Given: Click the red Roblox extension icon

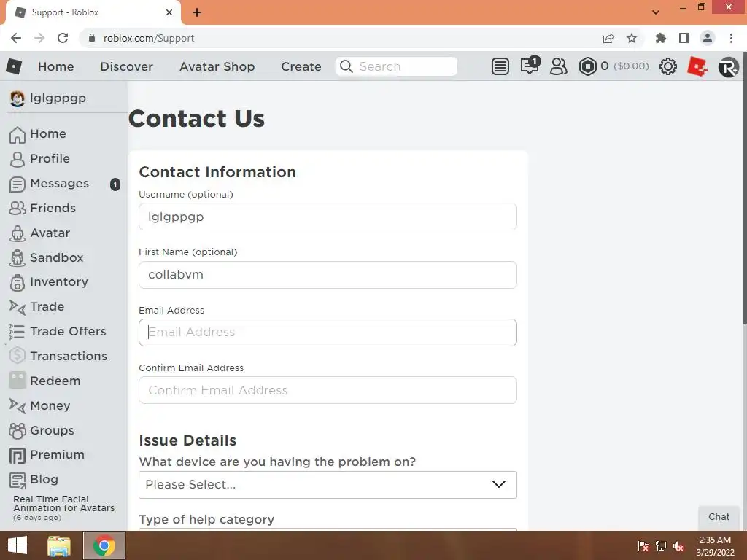Looking at the screenshot, I should click(x=697, y=66).
